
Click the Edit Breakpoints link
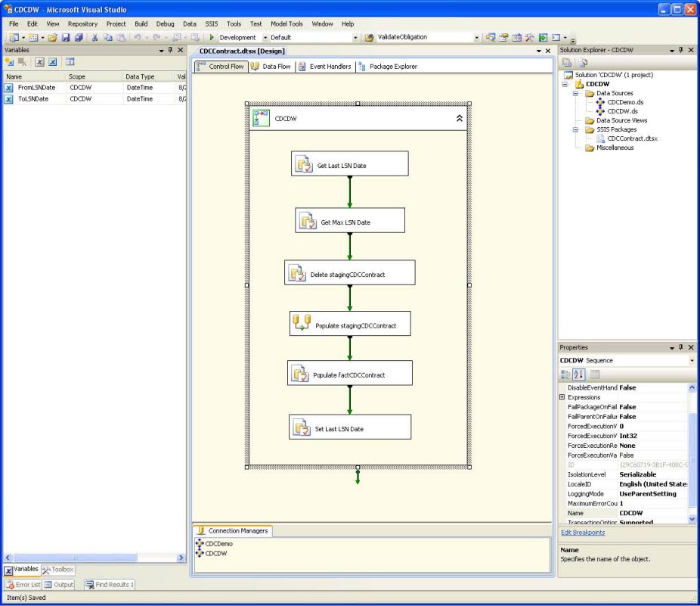coord(582,533)
